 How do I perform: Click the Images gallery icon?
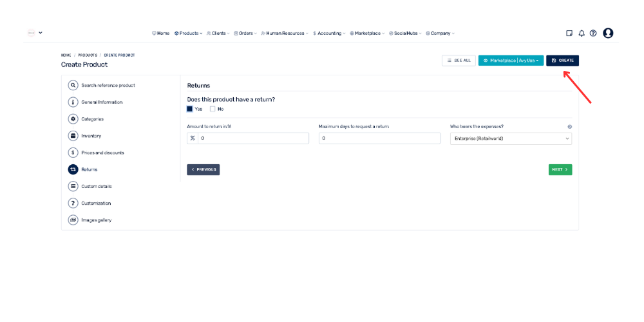click(73, 220)
